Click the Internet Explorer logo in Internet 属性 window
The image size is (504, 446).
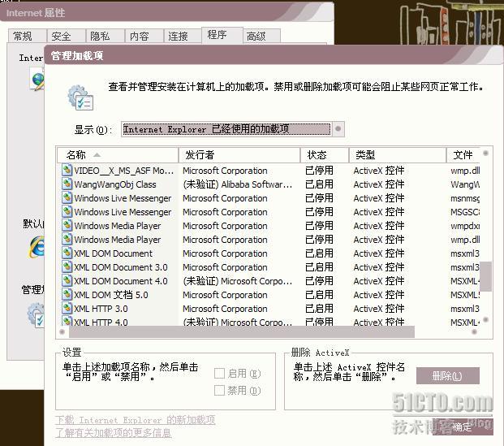click(37, 247)
